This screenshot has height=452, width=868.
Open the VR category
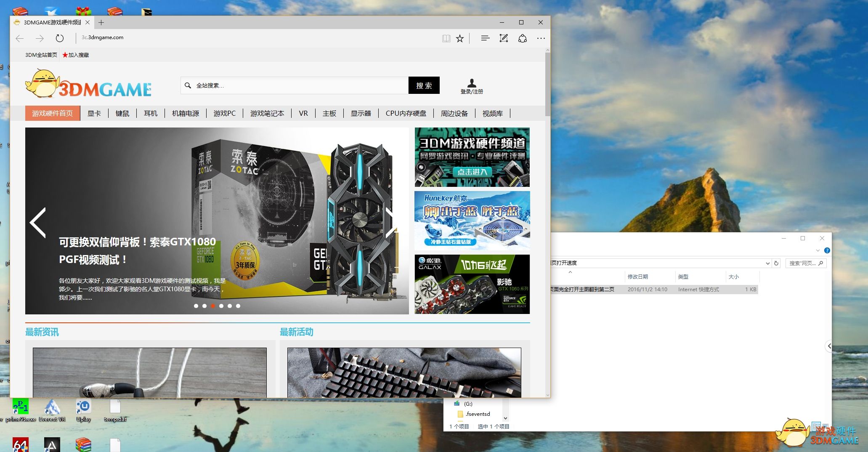coord(303,113)
